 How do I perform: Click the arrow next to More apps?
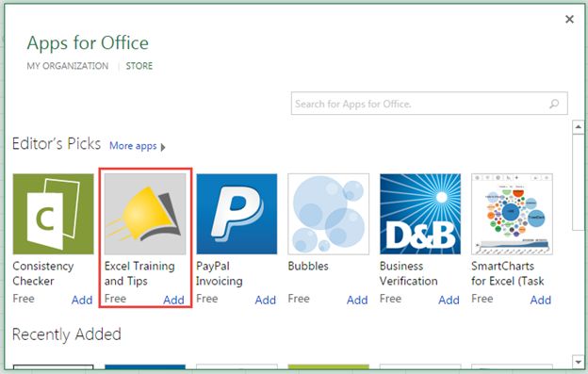pos(163,147)
